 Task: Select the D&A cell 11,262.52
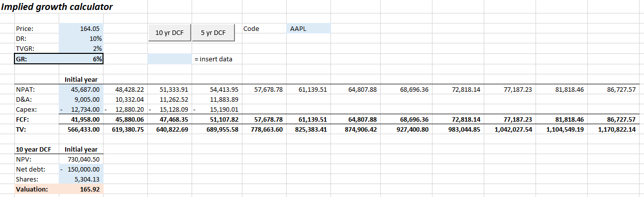tap(170, 99)
